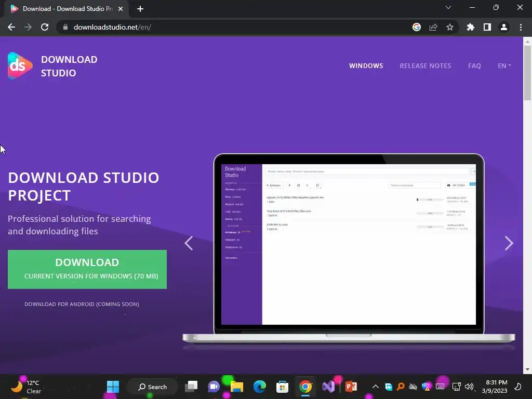Click the address bar showing downloadstudio.net/en/

234,27
